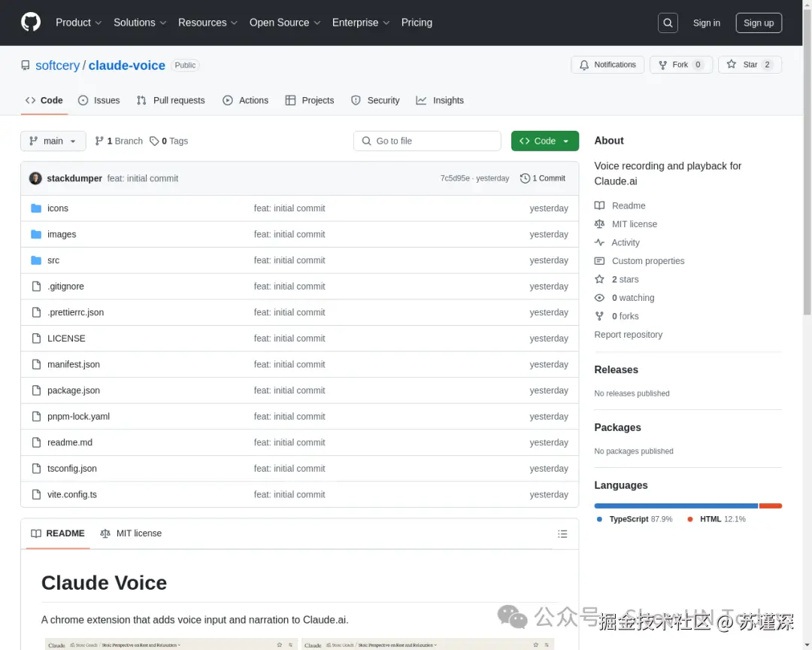Click the GitHub Octocat logo
The height and width of the screenshot is (650, 812).
31,23
